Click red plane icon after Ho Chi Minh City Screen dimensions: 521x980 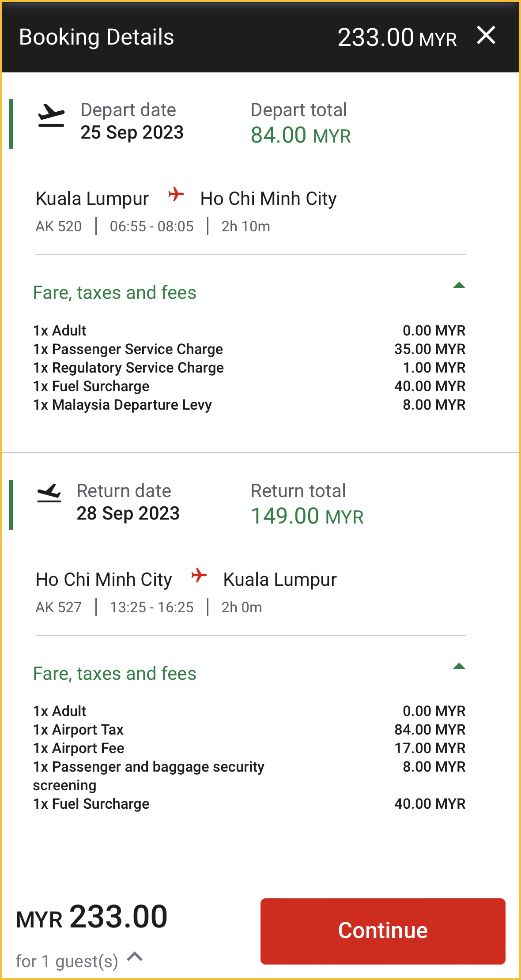pos(199,575)
